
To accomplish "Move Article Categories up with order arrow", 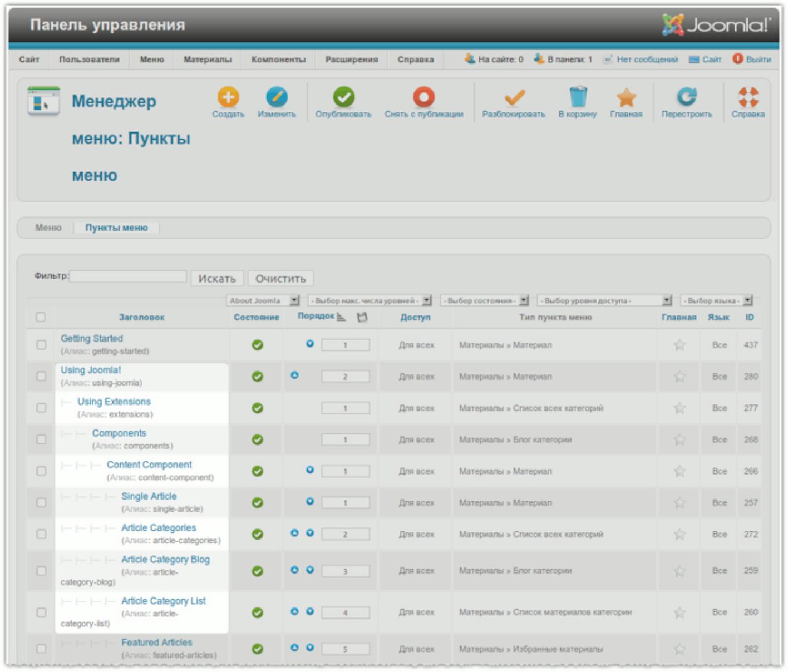I will pos(294,533).
